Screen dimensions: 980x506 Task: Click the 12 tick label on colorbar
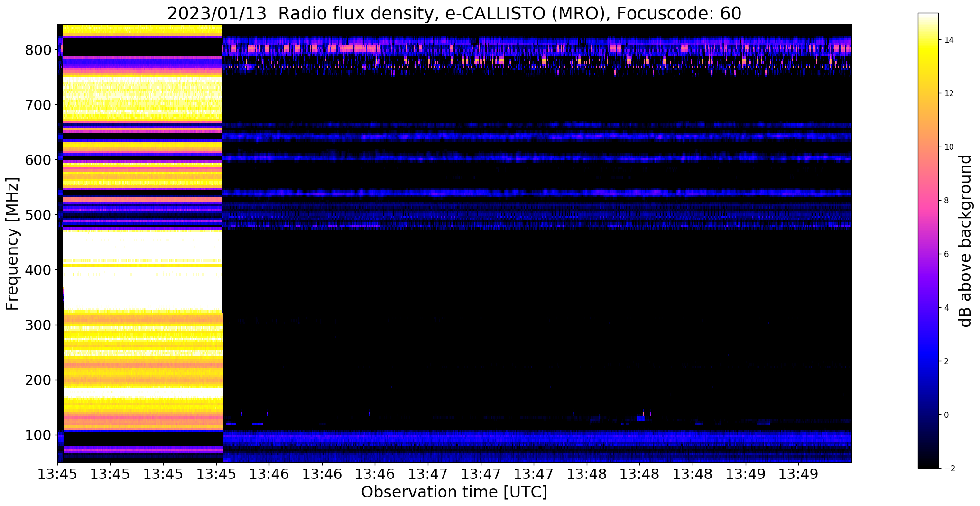(949, 93)
